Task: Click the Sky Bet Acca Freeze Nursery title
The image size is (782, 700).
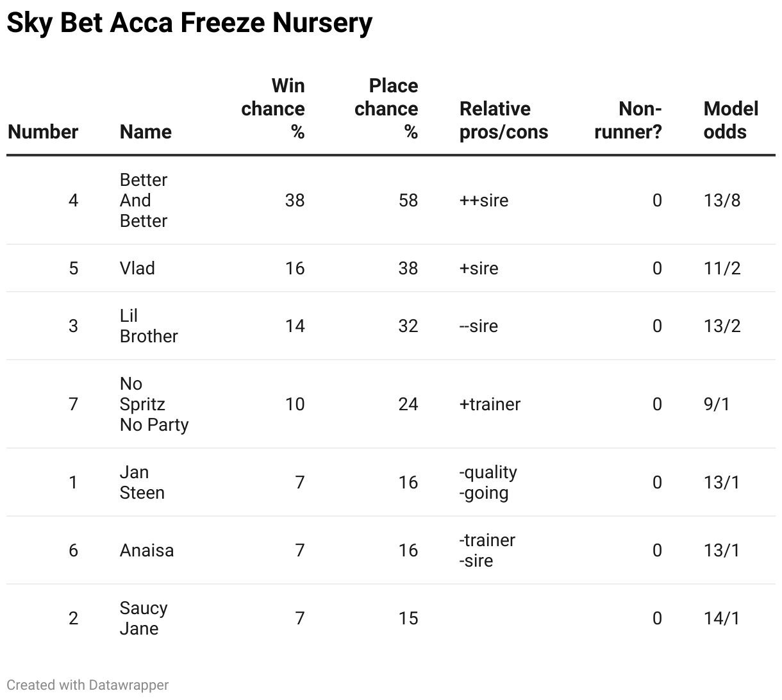Action: (189, 23)
